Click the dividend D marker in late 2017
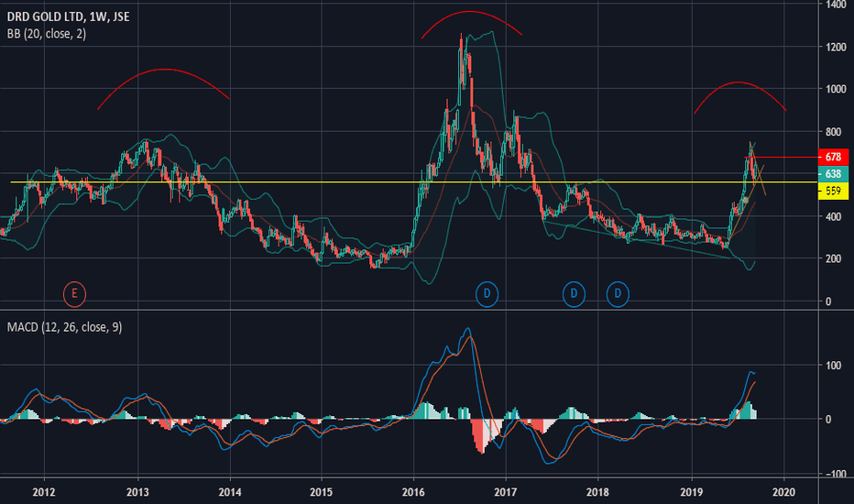This screenshot has height=504, width=854. coord(574,294)
